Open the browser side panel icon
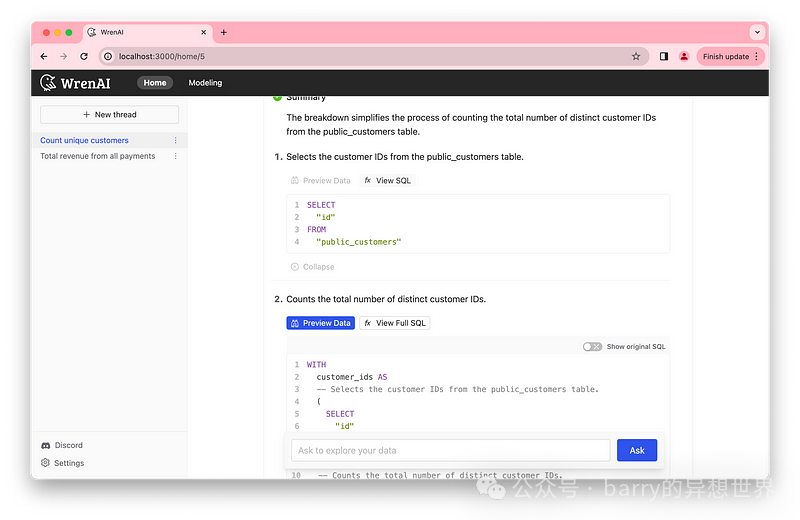 coord(664,57)
